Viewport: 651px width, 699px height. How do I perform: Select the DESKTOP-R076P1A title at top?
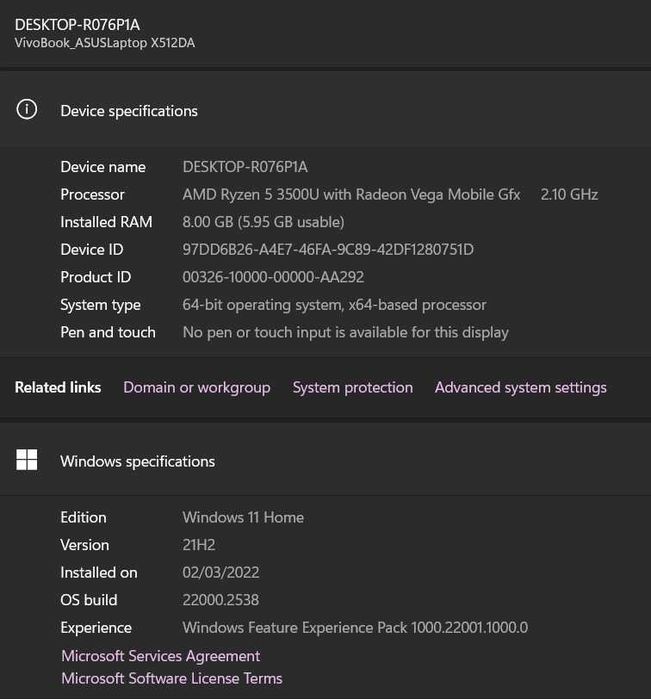(x=77, y=25)
